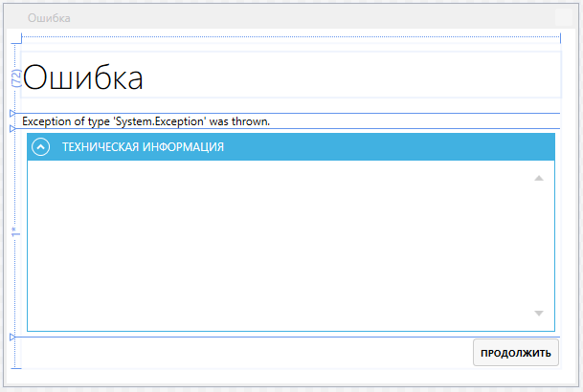Click empty space left of ПРОДОЛЖИТЬ button

(x=239, y=353)
